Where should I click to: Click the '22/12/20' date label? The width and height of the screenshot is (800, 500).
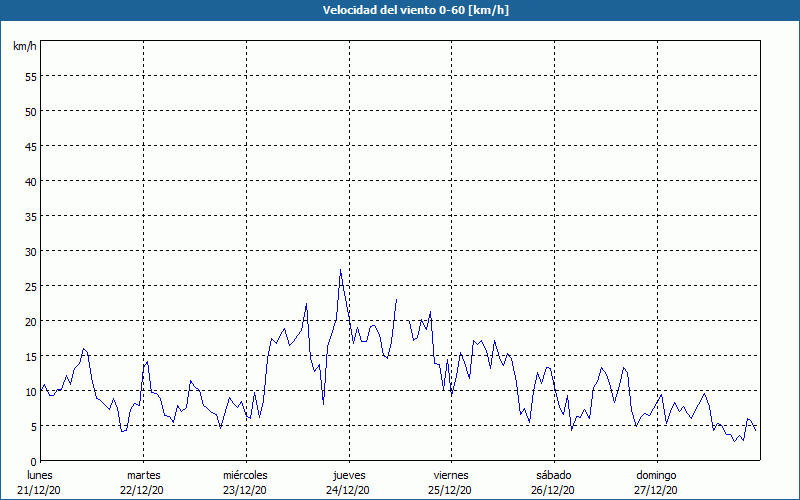click(x=142, y=490)
